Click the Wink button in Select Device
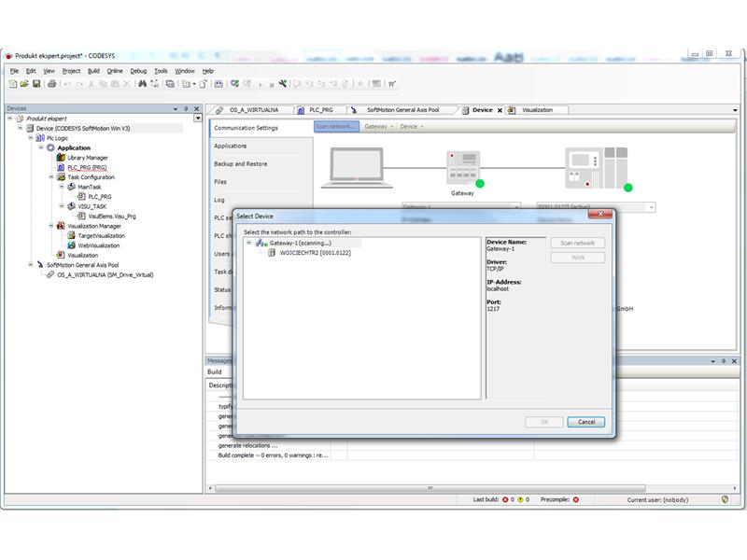 pyautogui.click(x=578, y=258)
